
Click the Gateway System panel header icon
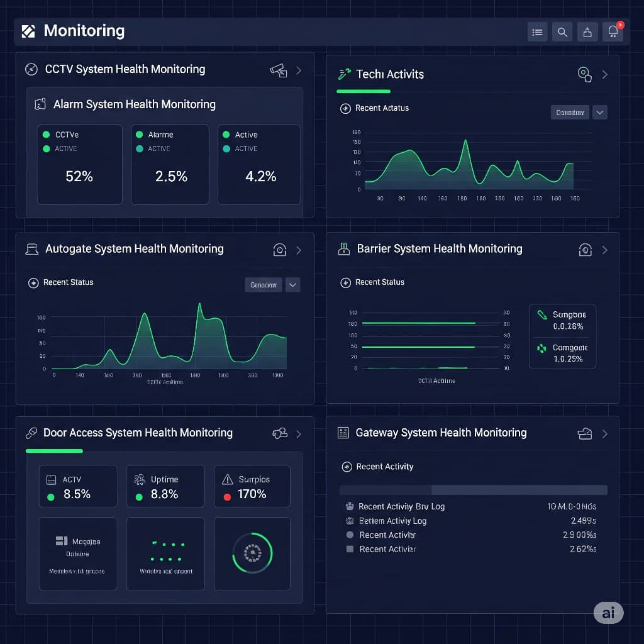[x=585, y=433]
